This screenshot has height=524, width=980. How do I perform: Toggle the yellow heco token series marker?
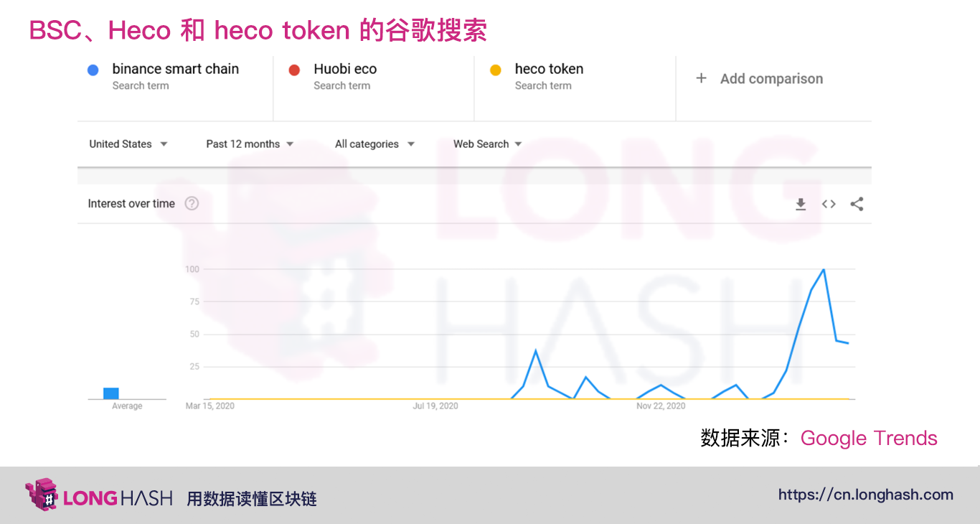pyautogui.click(x=496, y=70)
